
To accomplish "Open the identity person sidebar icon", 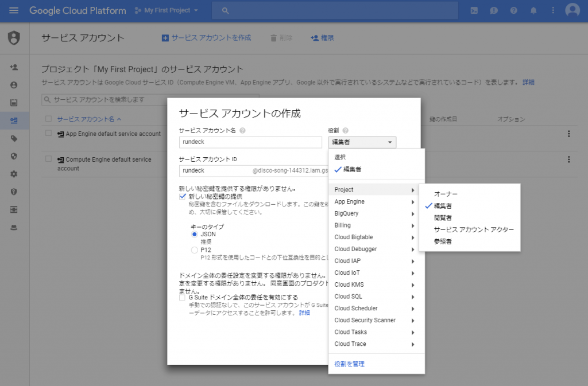I will [14, 85].
